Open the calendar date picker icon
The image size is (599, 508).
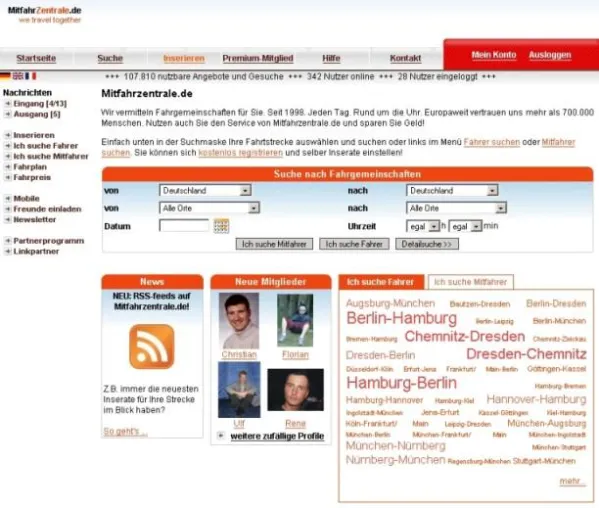tap(221, 226)
